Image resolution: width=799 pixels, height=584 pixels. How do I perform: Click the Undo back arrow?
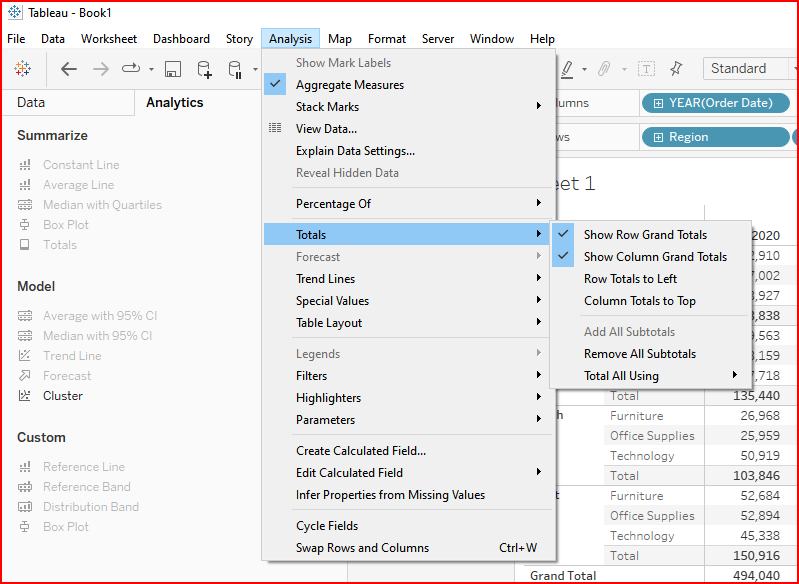pyautogui.click(x=68, y=69)
